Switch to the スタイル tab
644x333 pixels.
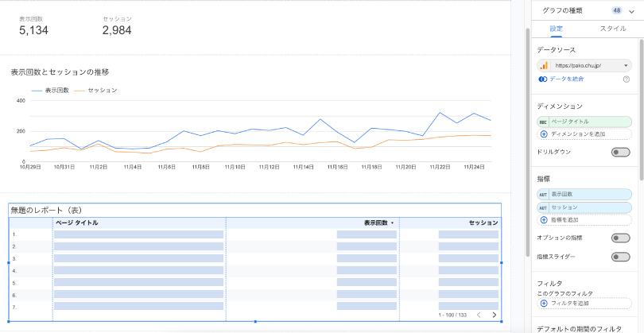point(612,29)
